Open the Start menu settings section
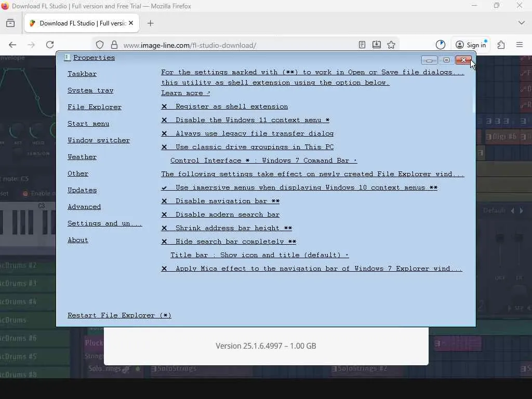532x399 pixels. (x=88, y=124)
